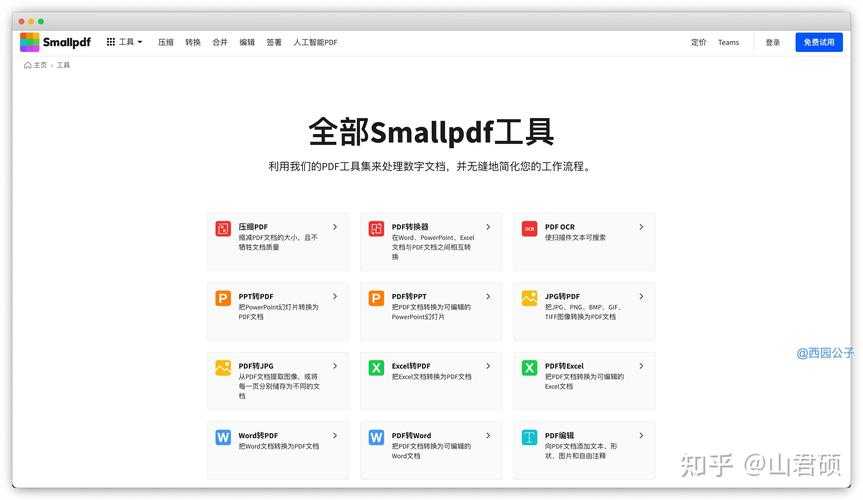The height and width of the screenshot is (500, 863).
Task: Click the 免费试用 button
Action: (819, 42)
